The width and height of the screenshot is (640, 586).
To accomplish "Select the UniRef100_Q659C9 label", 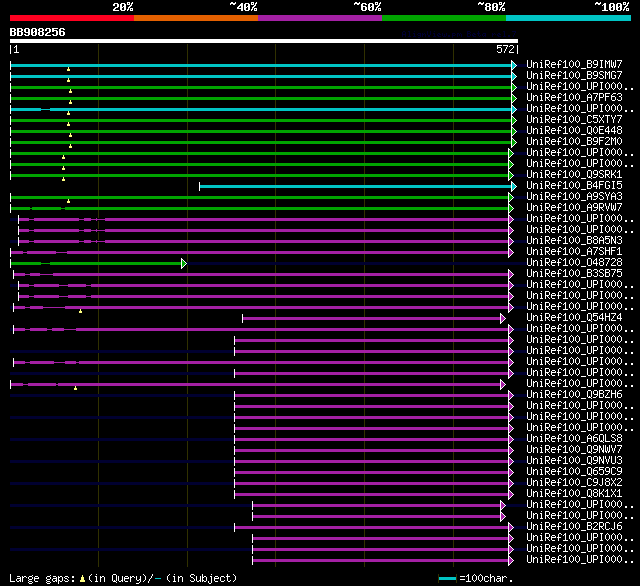I will click(574, 472).
